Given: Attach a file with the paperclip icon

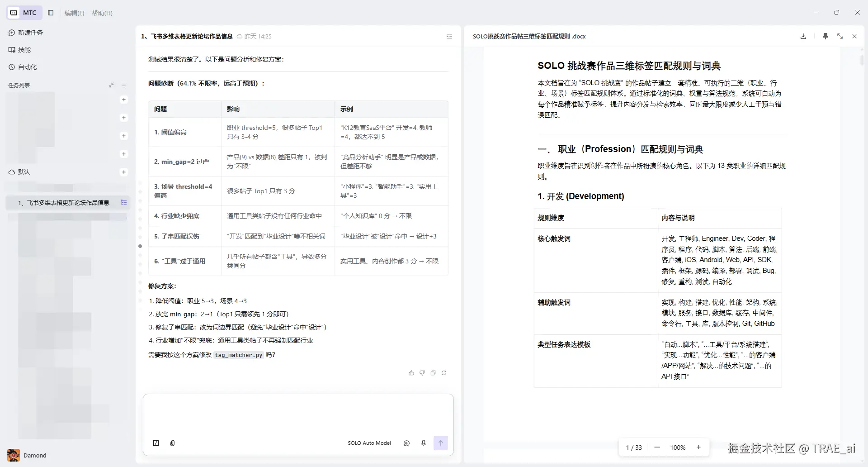Looking at the screenshot, I should [172, 443].
